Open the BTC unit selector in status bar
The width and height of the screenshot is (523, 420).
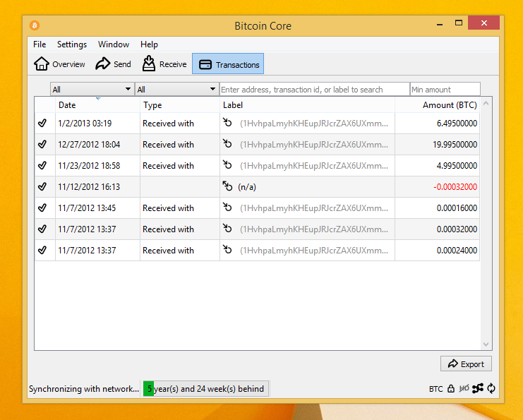pyautogui.click(x=435, y=389)
